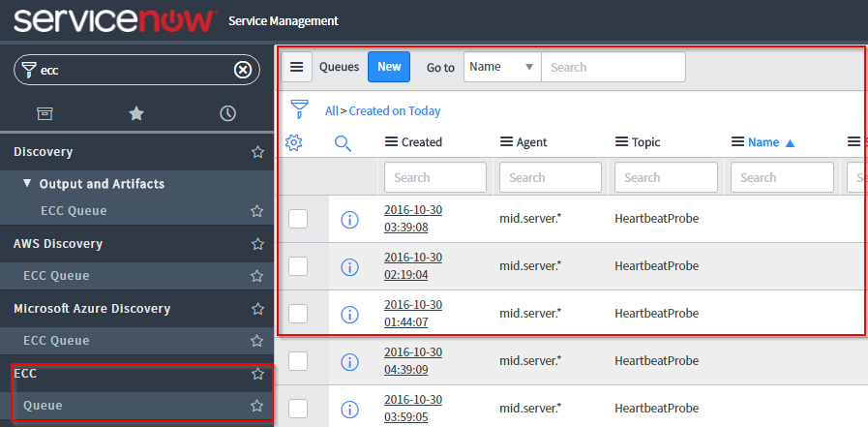
Task: Open the all applications archive tab
Action: point(45,114)
